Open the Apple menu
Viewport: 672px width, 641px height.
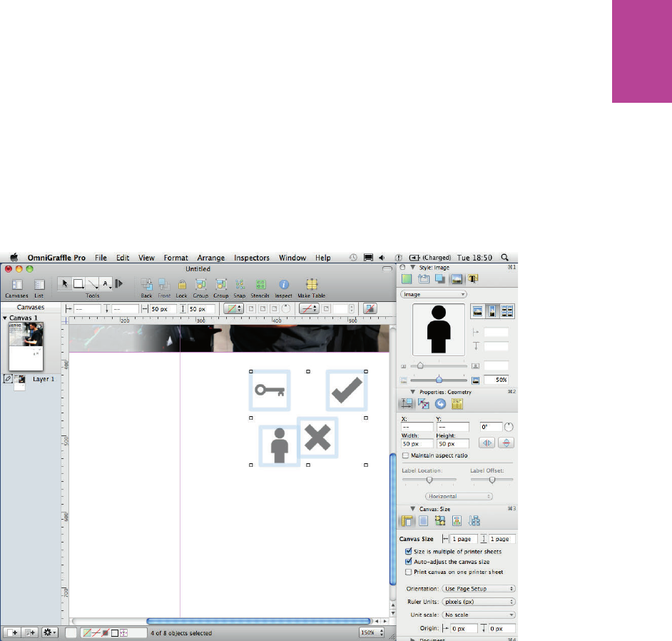pos(14,257)
